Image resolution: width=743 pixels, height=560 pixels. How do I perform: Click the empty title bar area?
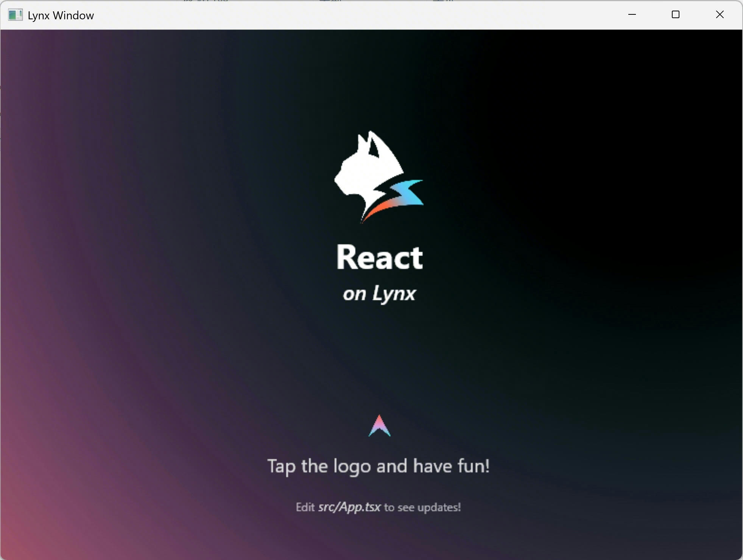point(341,15)
